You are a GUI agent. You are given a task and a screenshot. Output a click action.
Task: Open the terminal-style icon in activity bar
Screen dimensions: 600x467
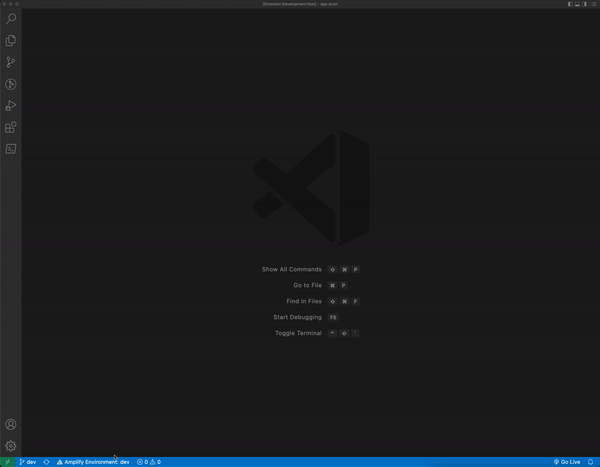[11, 149]
